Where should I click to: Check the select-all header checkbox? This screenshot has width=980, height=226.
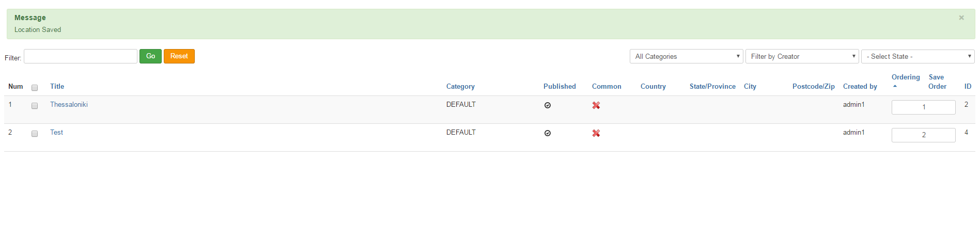(x=35, y=88)
